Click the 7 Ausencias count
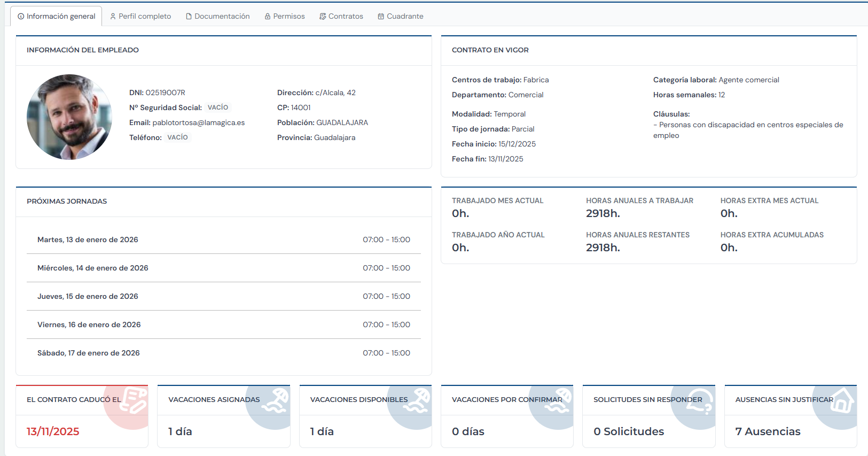868x456 pixels. 768,431
